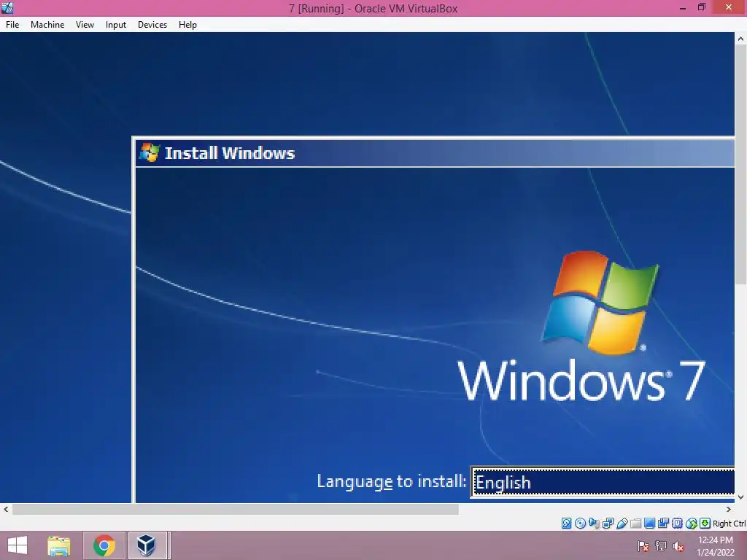This screenshot has height=560, width=747.
Task: Click the Install Windows setup icon
Action: tap(149, 152)
